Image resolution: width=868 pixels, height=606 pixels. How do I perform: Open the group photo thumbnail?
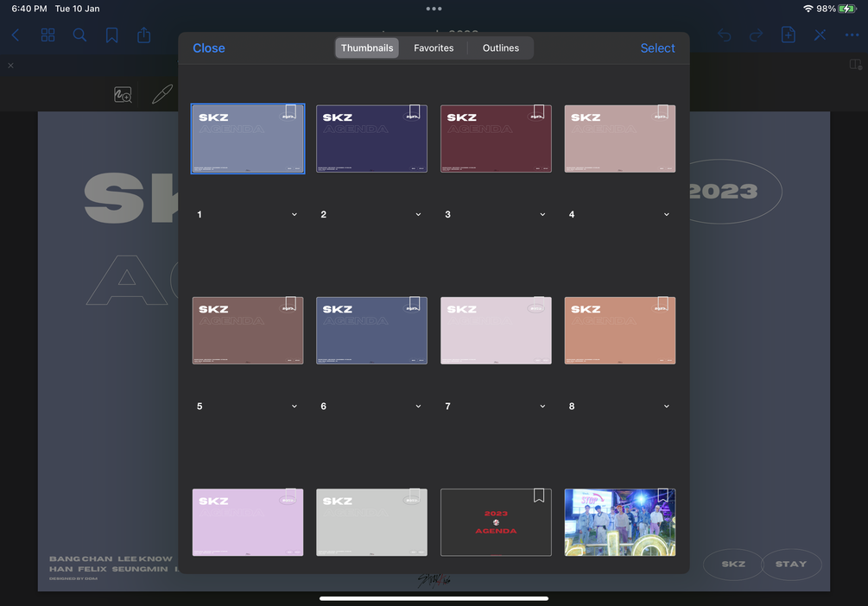(x=620, y=522)
